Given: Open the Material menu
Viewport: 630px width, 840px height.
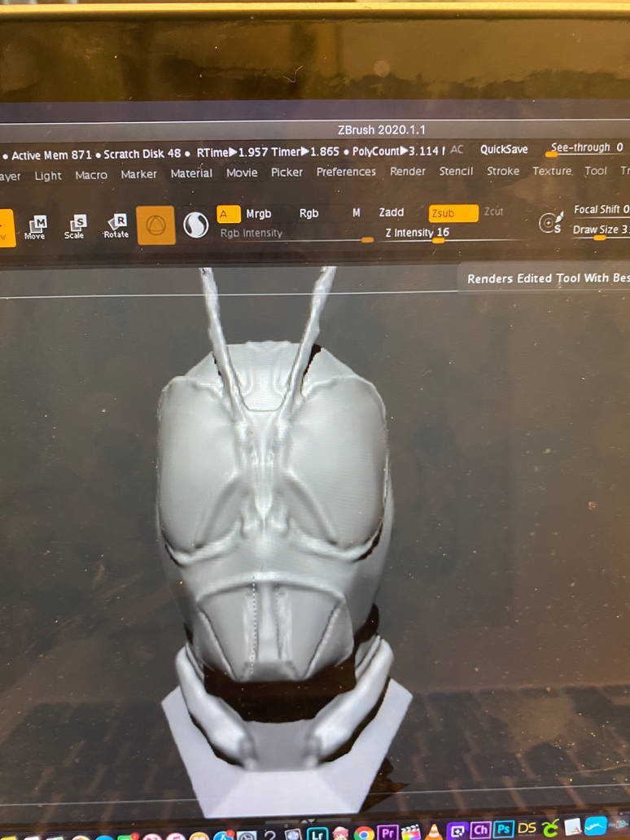Looking at the screenshot, I should (191, 173).
